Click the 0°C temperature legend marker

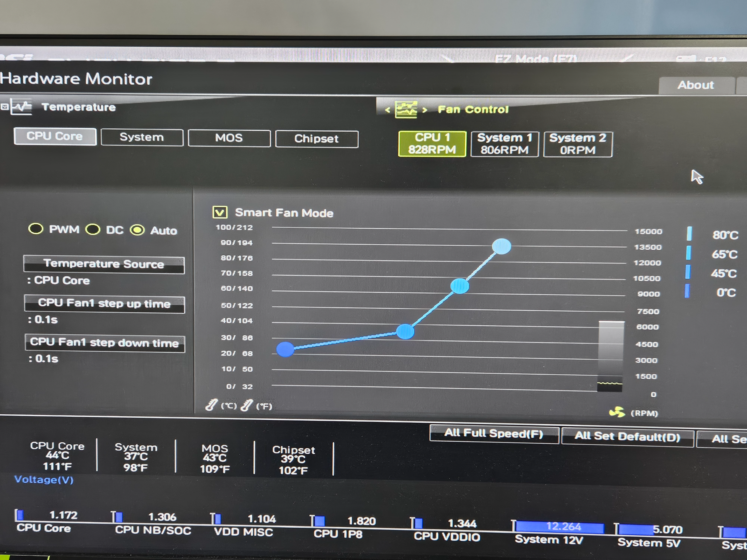(x=687, y=291)
